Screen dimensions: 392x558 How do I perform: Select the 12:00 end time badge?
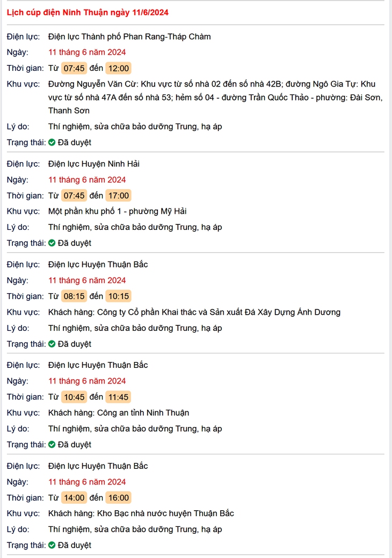(x=119, y=68)
